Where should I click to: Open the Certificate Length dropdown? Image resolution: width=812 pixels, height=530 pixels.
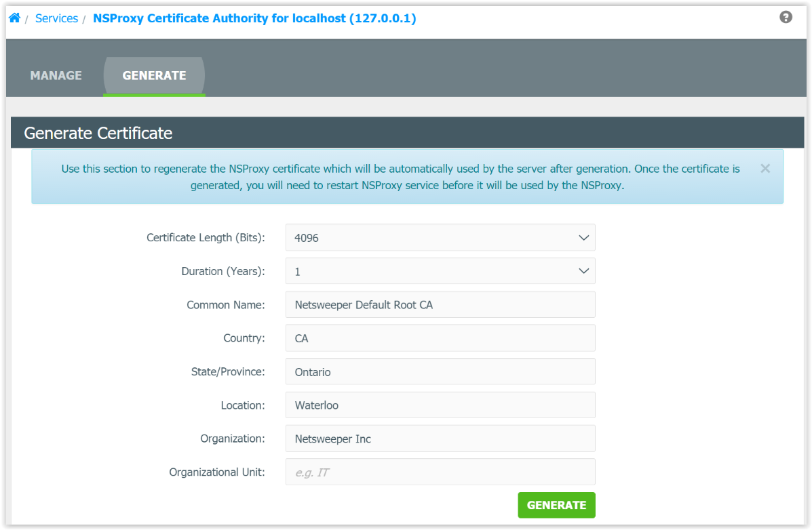[440, 238]
